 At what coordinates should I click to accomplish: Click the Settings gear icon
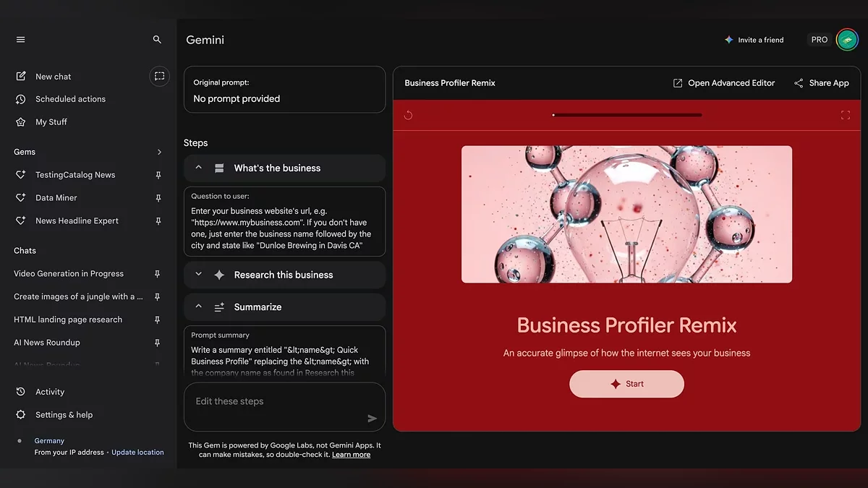tap(20, 415)
